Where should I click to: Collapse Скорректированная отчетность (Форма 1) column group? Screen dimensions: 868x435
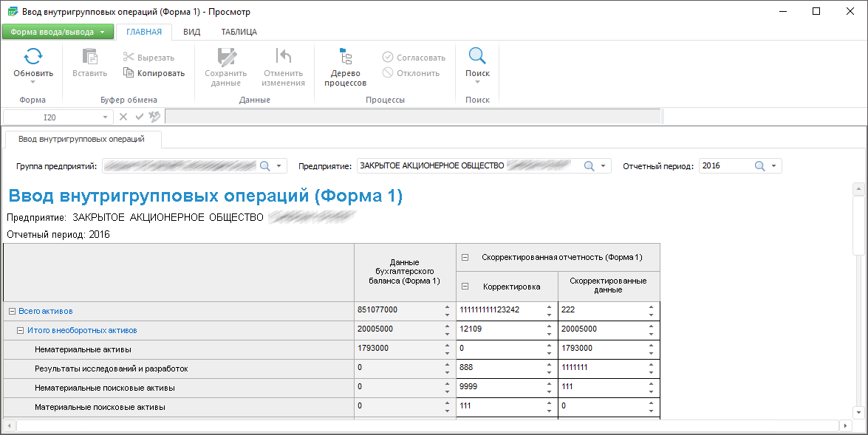465,258
